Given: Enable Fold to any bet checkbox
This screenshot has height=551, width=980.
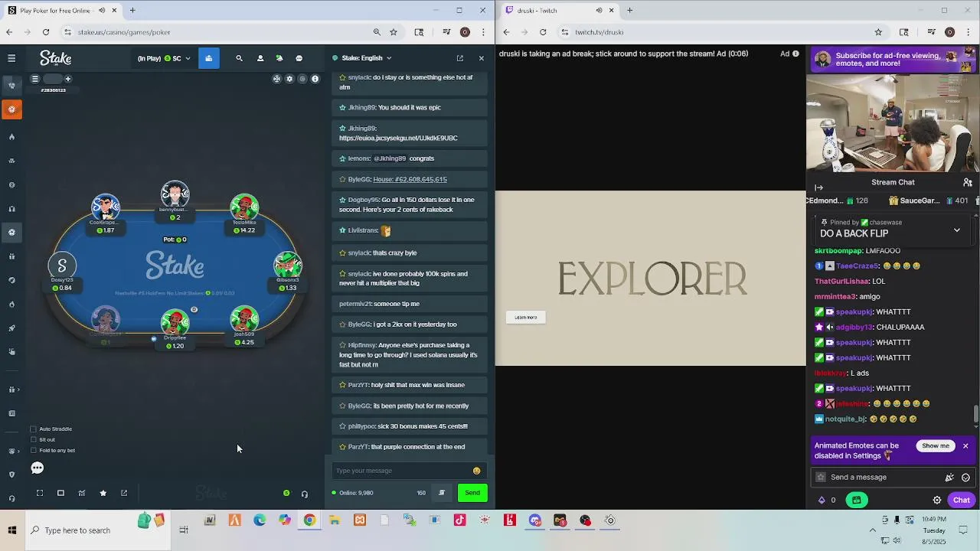Looking at the screenshot, I should click(33, 451).
